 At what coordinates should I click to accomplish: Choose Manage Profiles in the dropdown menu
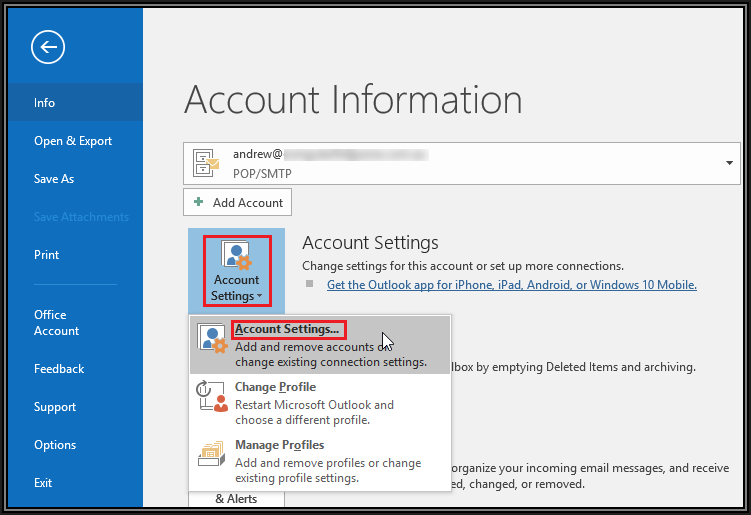tap(320, 461)
